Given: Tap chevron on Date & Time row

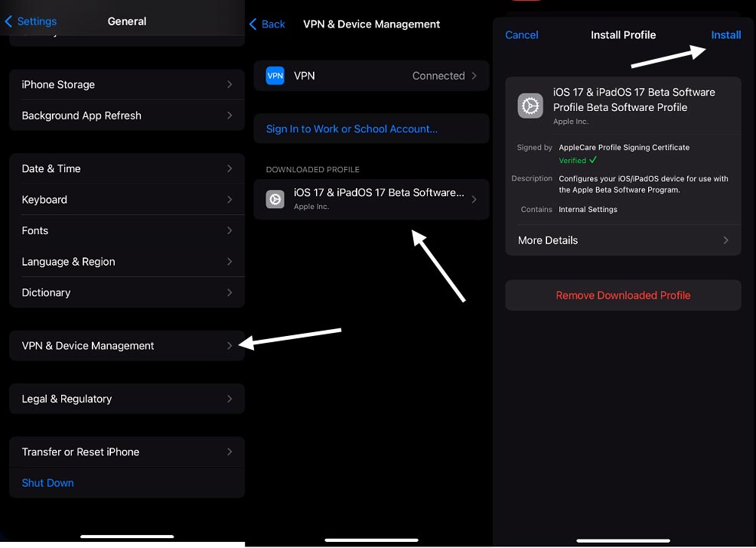Looking at the screenshot, I should [x=230, y=168].
